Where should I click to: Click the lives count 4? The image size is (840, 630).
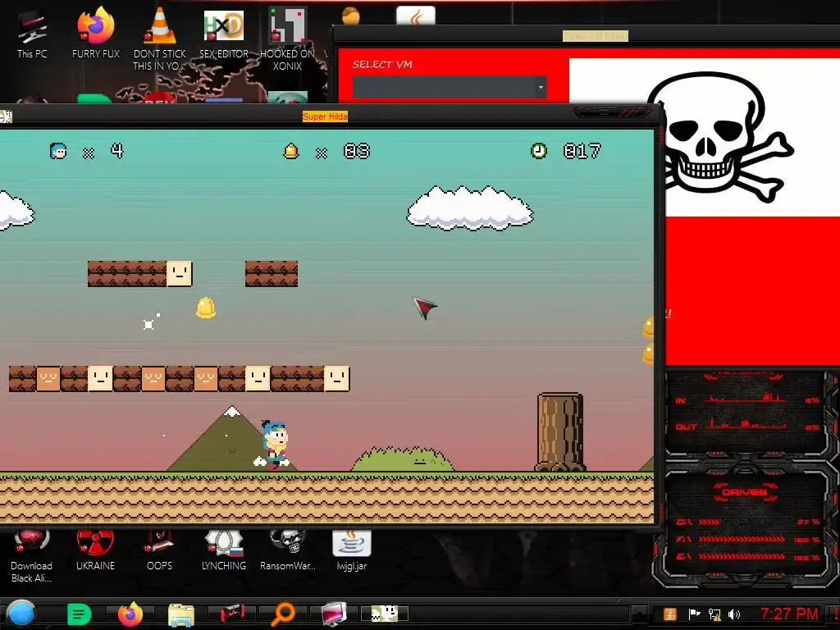click(116, 151)
